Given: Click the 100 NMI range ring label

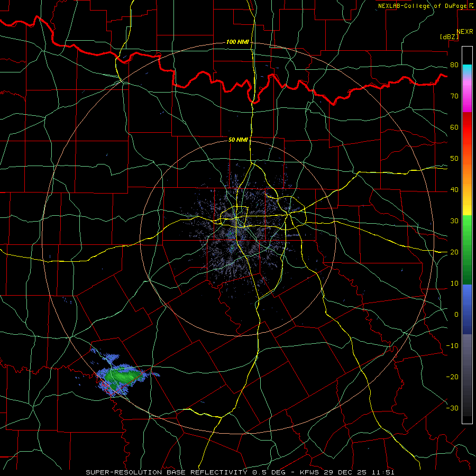Looking at the screenshot, I should 237,42.
